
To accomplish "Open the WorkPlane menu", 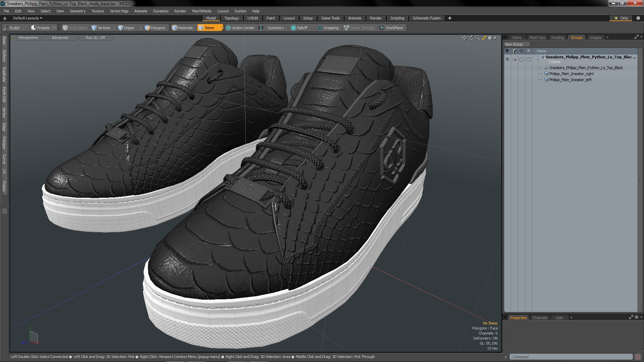I will (391, 28).
